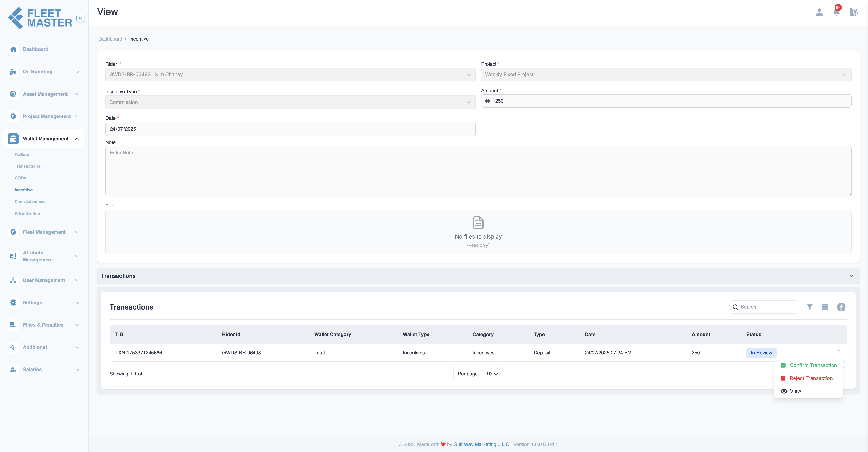The width and height of the screenshot is (868, 452).
Task: Click the Amount input field
Action: 666,101
